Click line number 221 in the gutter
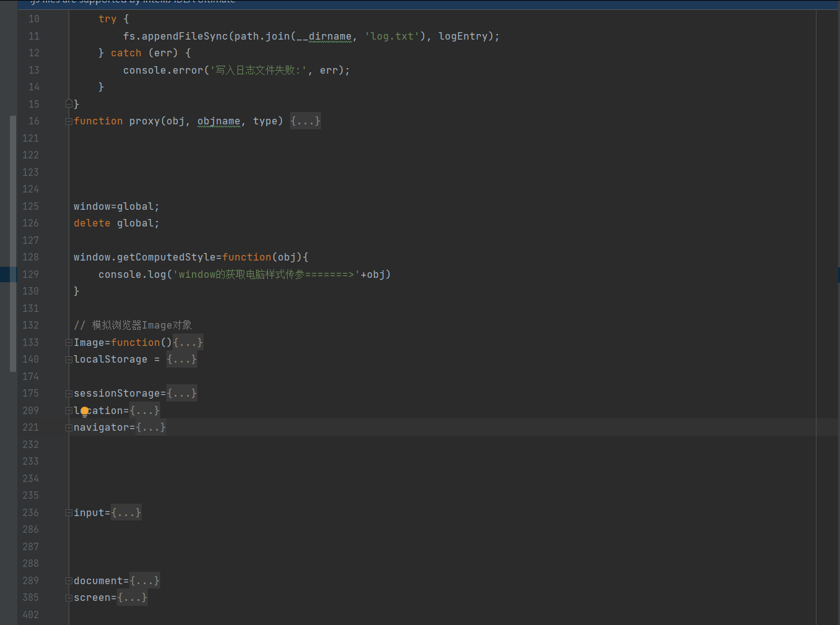 (x=30, y=428)
